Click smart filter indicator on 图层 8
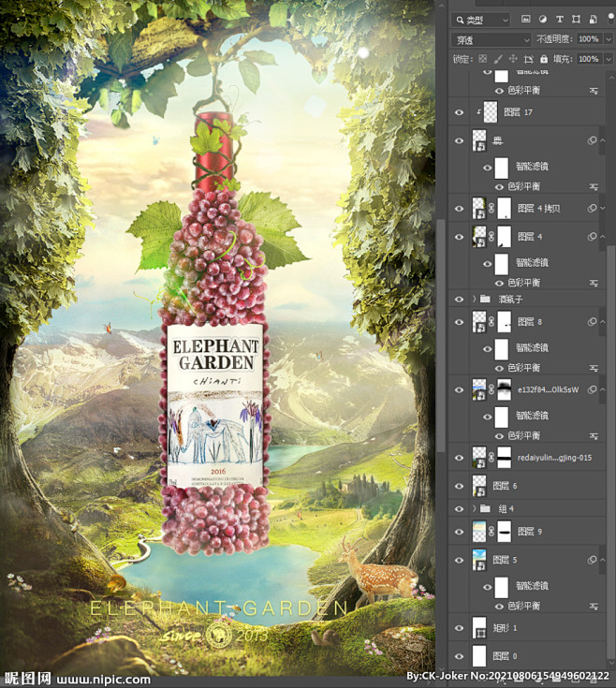Viewport: 616px width, 688px height. [x=592, y=322]
